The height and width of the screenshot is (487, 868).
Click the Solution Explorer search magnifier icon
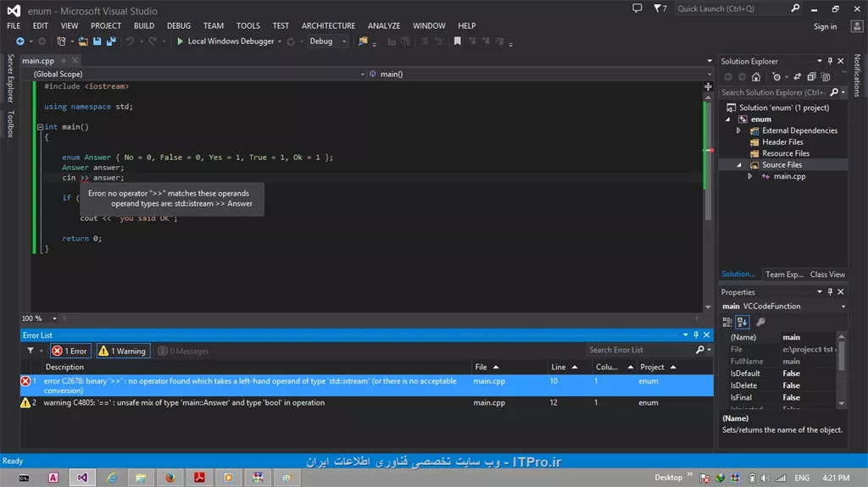click(x=834, y=92)
